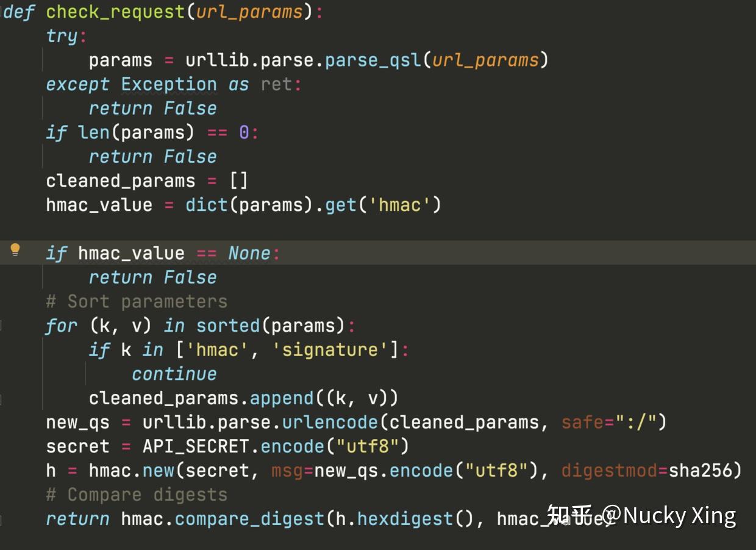Select the continue statement
Image resolution: width=756 pixels, height=550 pixels.
point(174,373)
